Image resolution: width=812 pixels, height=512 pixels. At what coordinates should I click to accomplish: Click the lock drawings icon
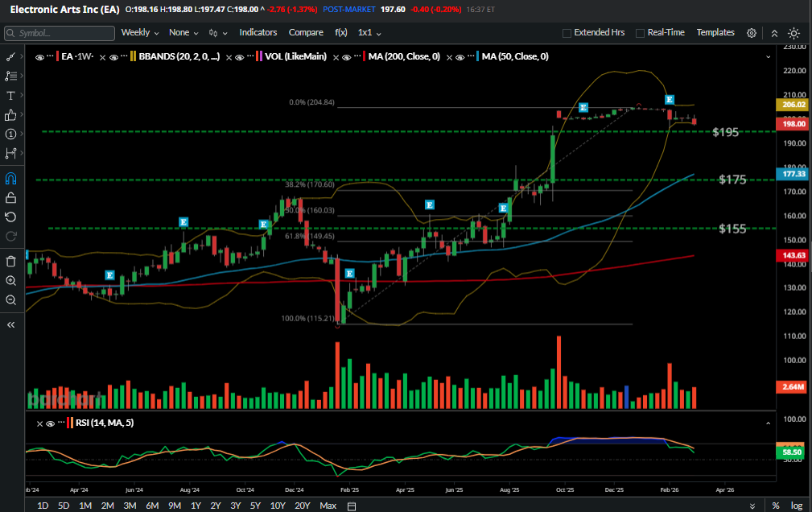10,198
